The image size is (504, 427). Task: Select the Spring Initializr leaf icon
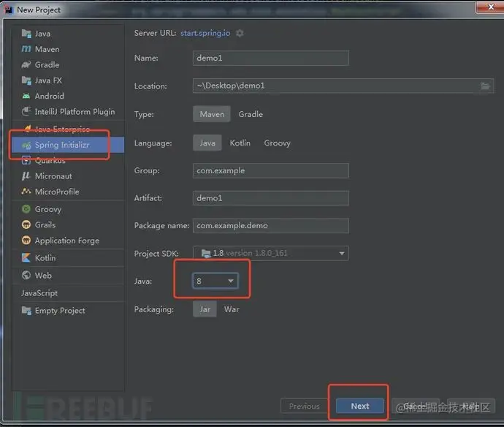(26, 145)
